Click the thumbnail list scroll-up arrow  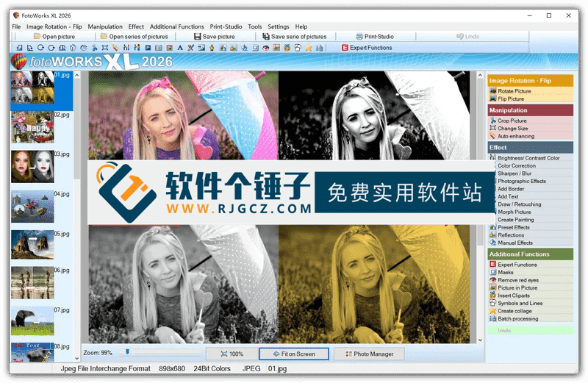coord(77,75)
